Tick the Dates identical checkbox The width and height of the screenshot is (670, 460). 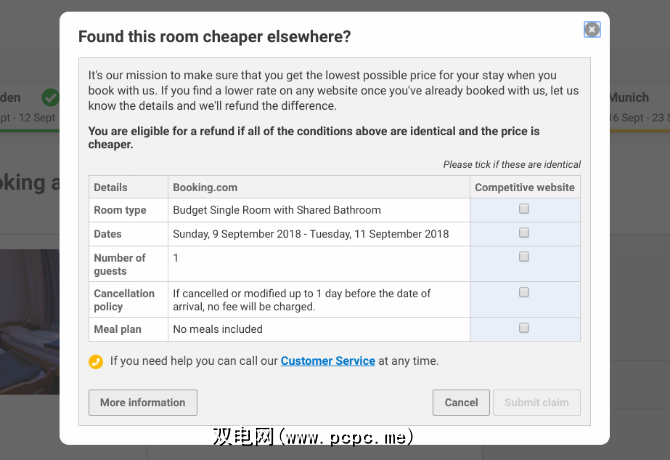coord(524,233)
